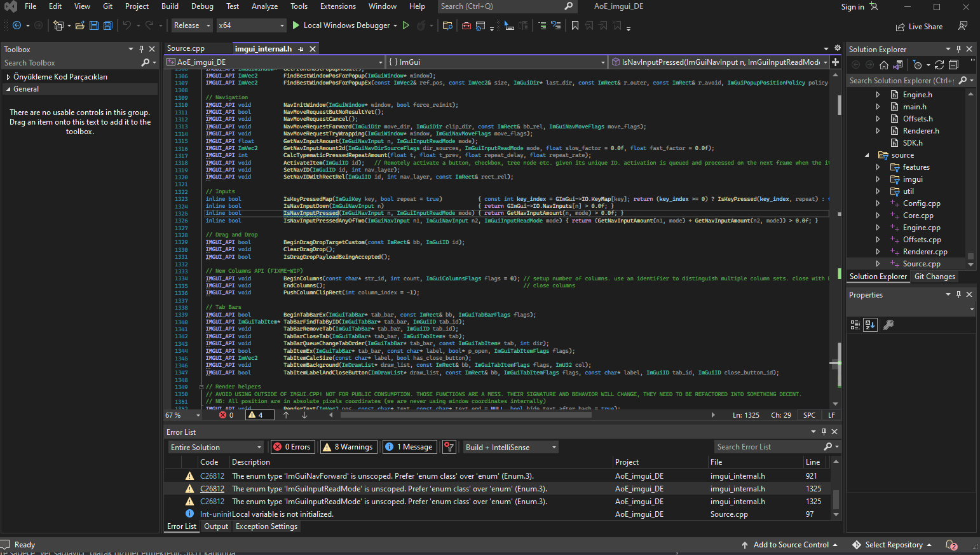Open the Analyze menu
The height and width of the screenshot is (555, 980).
click(264, 6)
